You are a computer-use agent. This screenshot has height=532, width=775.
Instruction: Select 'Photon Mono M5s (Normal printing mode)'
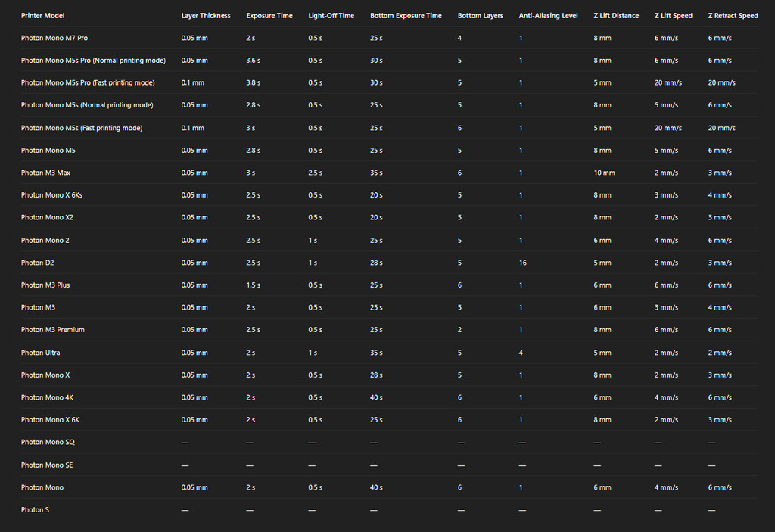tap(87, 105)
